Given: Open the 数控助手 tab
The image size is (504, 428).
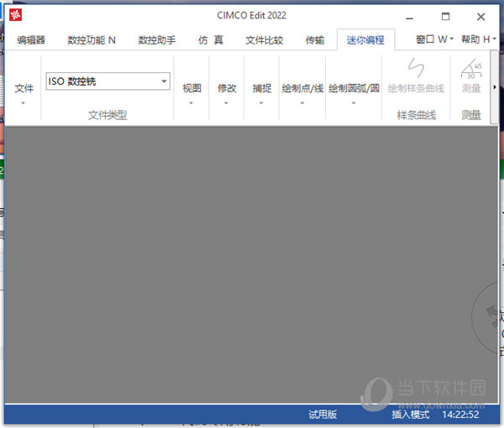Looking at the screenshot, I should 157,39.
